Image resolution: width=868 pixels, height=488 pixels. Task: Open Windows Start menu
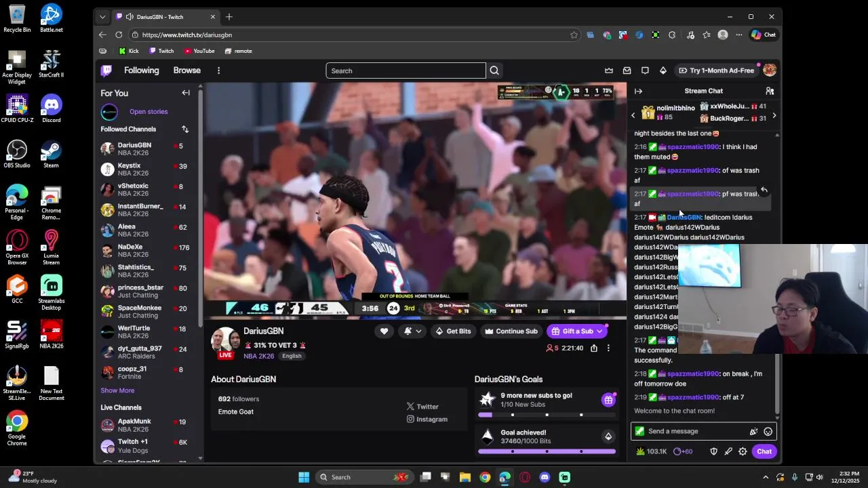[304, 477]
